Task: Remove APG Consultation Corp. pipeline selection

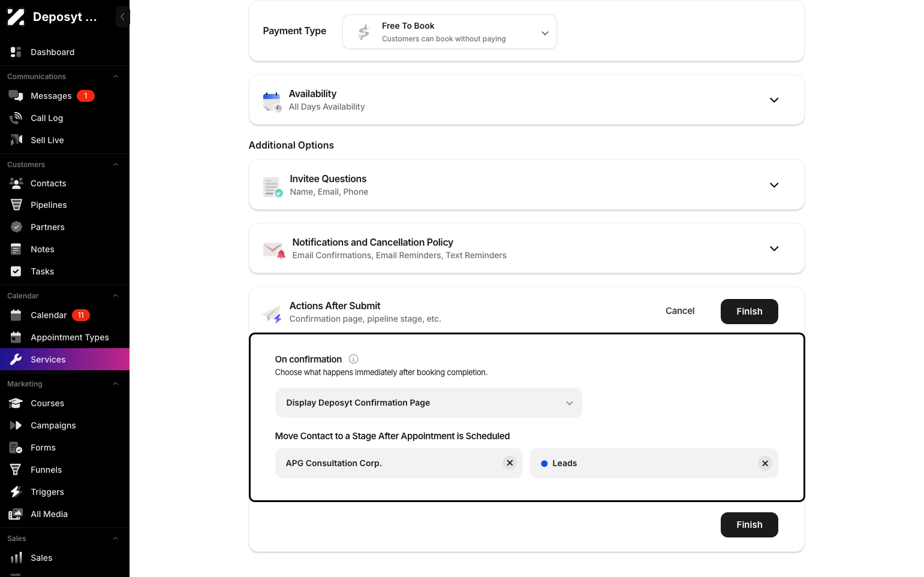Action: 510,463
